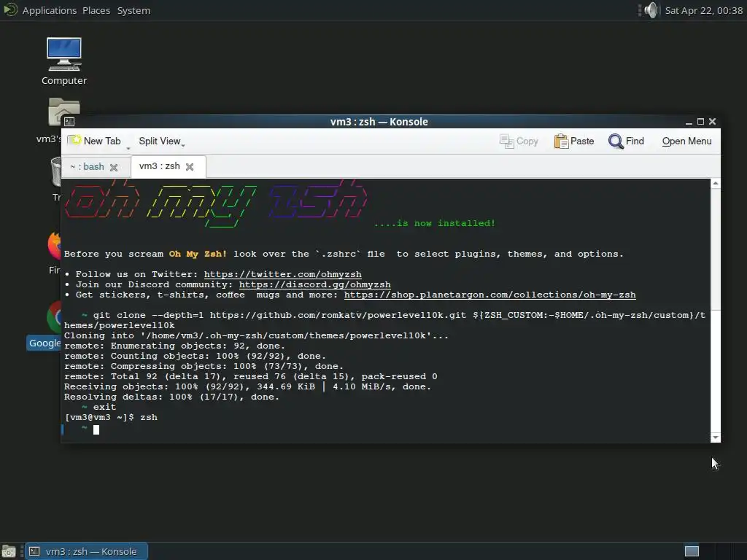This screenshot has width=747, height=560.
Task: Open the planetargon shop link
Action: point(489,295)
